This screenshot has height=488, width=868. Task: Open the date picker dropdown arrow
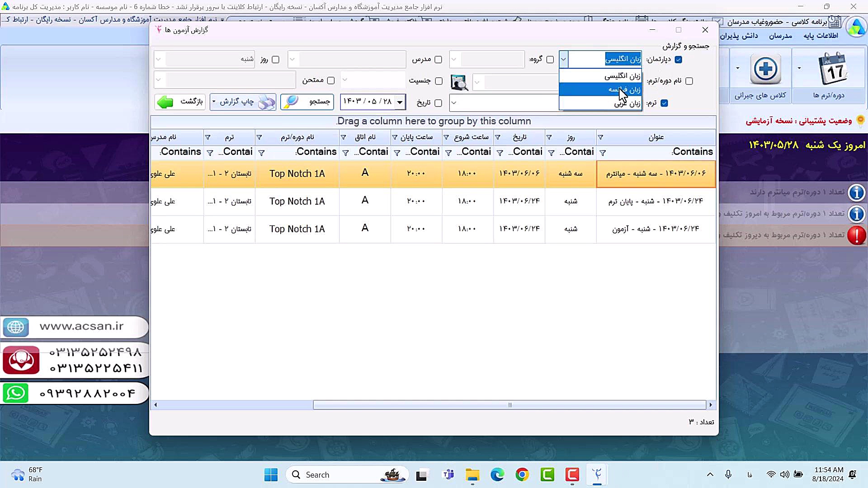pos(400,102)
